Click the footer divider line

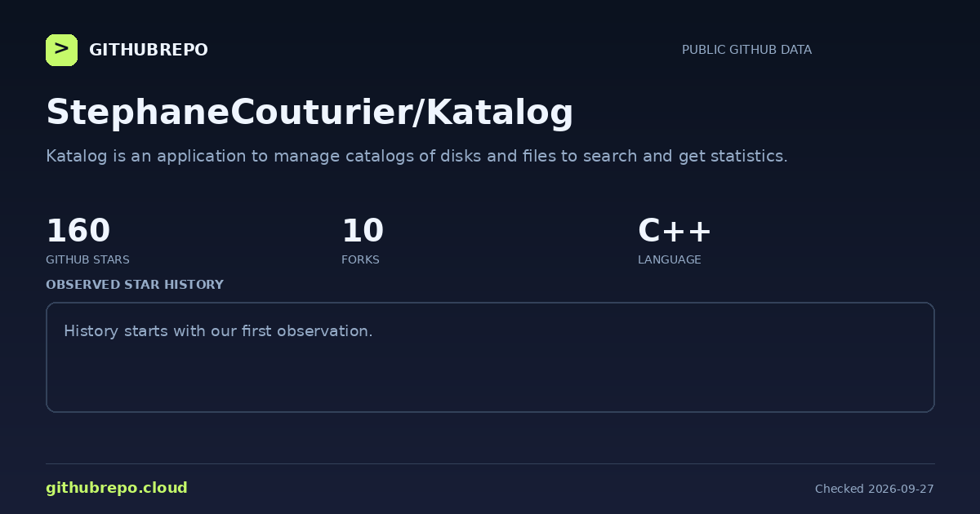(x=490, y=463)
